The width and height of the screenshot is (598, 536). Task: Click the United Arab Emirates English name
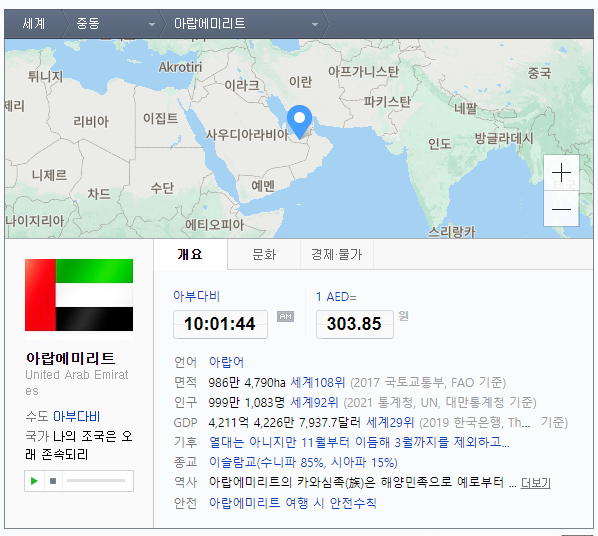(x=77, y=382)
